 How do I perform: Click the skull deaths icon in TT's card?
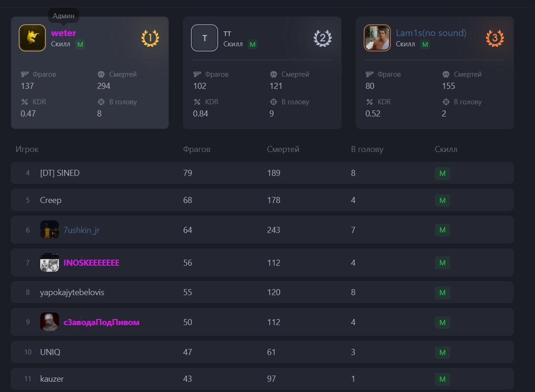pyautogui.click(x=273, y=74)
